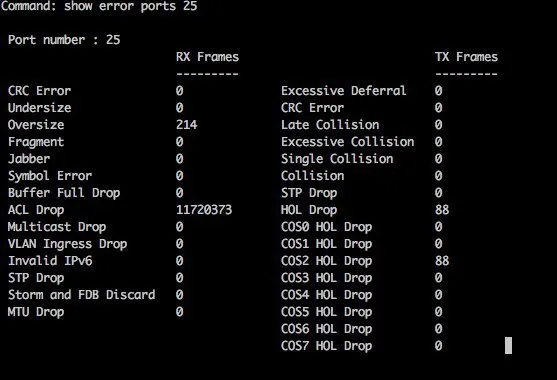Image resolution: width=557 pixels, height=380 pixels.
Task: Click the Buffer Full Drop label
Action: click(x=64, y=193)
